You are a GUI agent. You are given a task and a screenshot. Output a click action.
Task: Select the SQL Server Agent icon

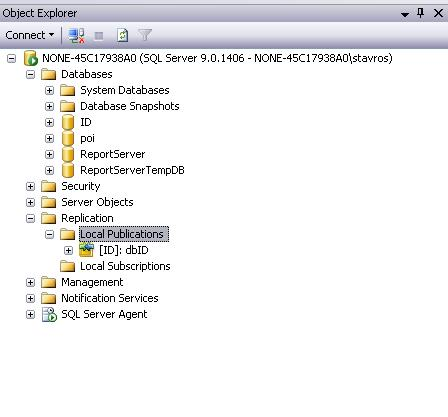(49, 314)
